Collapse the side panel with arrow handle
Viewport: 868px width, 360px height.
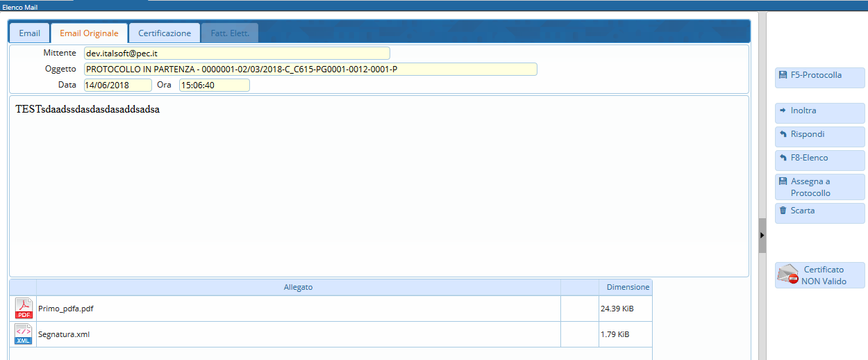[x=762, y=236]
